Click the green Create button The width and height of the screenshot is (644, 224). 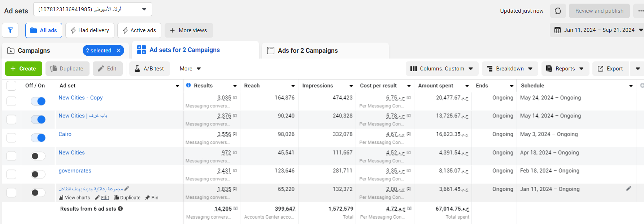[x=23, y=69]
